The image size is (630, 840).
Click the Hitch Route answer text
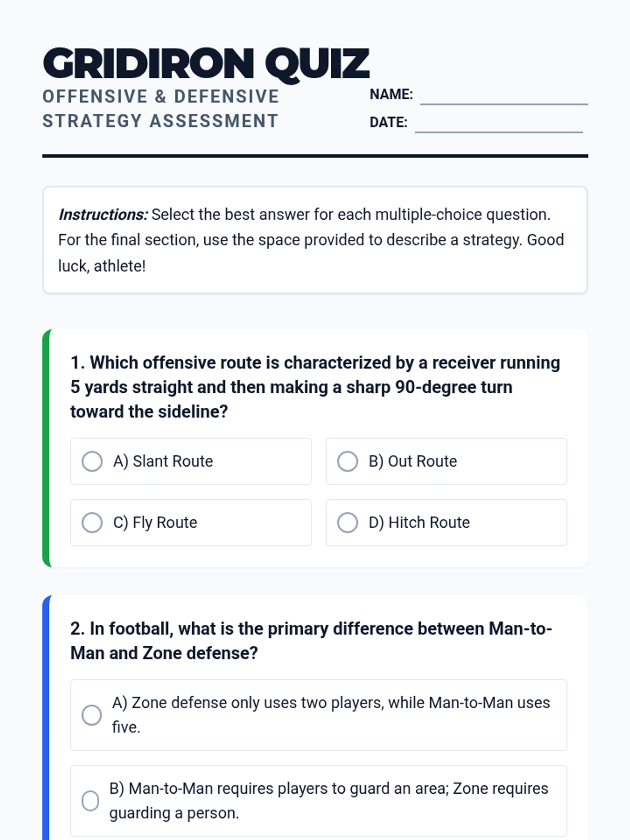coord(419,522)
